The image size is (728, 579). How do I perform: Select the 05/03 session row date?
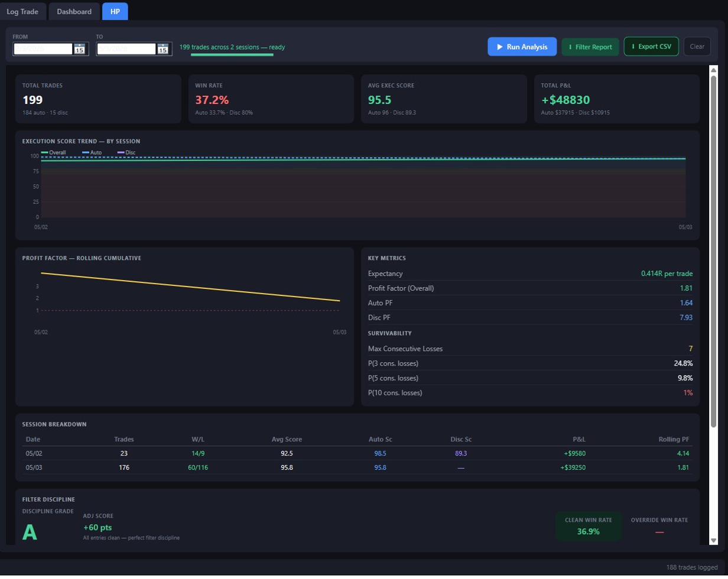coord(33,467)
